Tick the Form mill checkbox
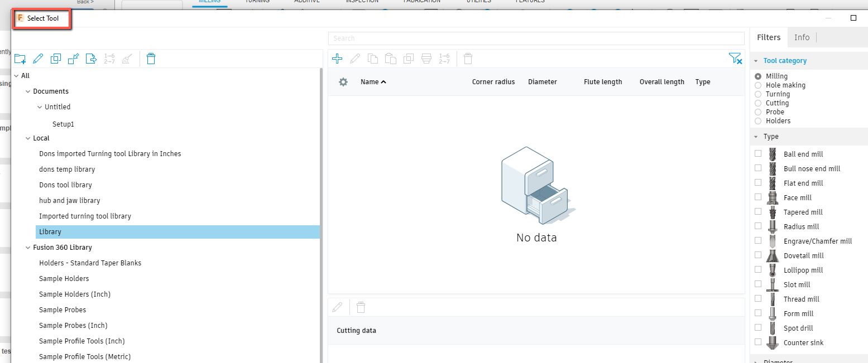This screenshot has width=868, height=363. (x=757, y=313)
